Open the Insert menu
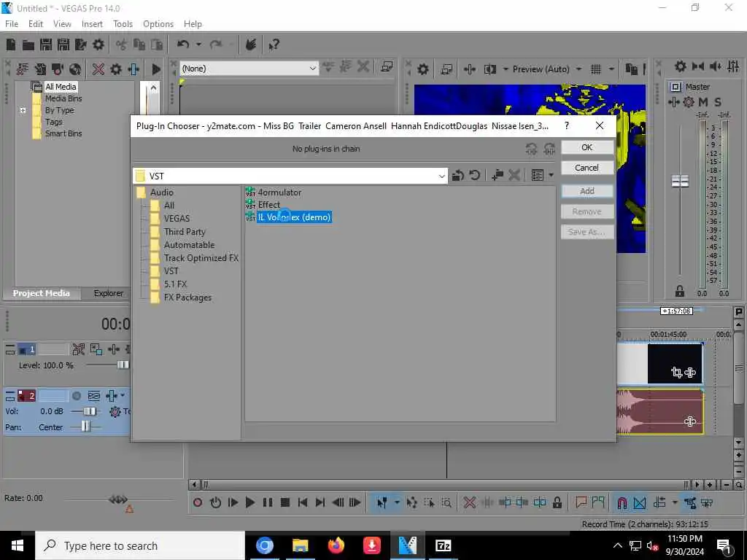This screenshot has width=747, height=560. tap(92, 24)
